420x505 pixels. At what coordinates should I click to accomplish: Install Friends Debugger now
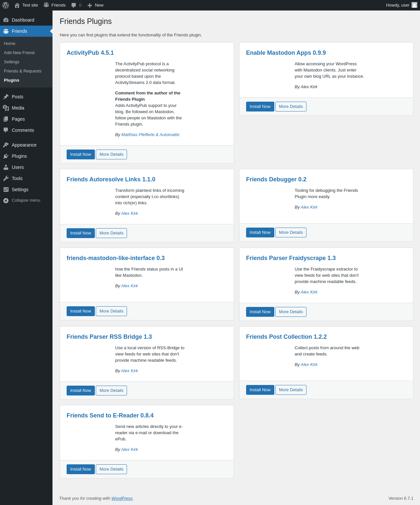point(260,232)
